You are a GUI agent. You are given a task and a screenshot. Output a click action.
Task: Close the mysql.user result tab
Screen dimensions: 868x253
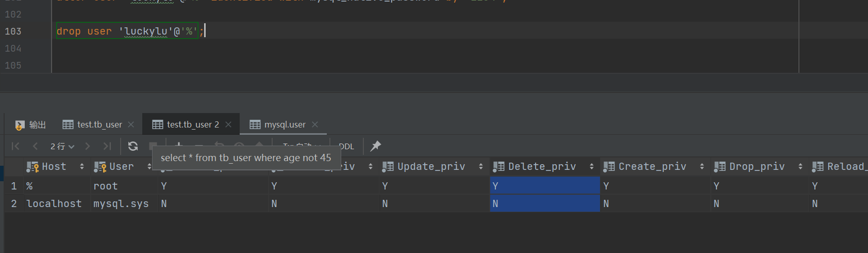click(315, 124)
